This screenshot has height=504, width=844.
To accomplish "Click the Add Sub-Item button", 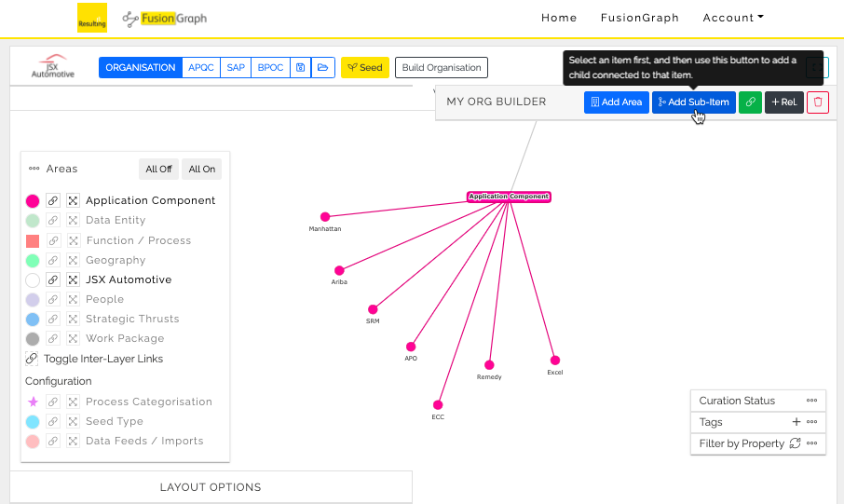I will tap(694, 102).
